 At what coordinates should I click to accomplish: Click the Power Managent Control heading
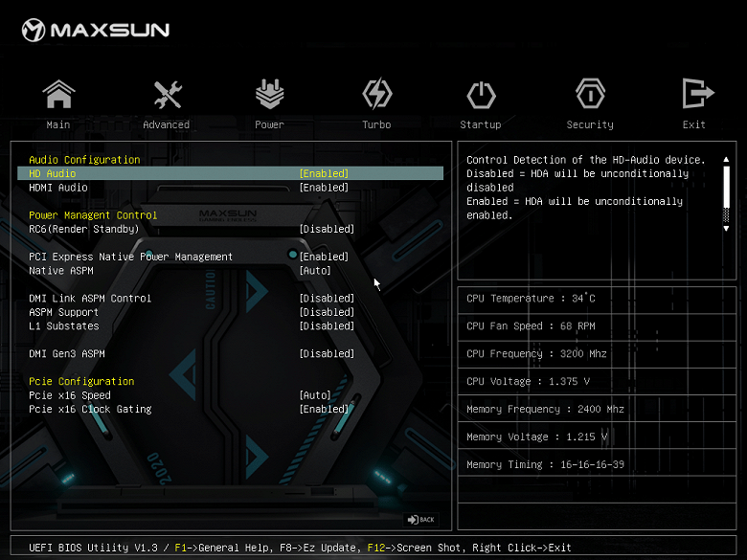pyautogui.click(x=93, y=215)
